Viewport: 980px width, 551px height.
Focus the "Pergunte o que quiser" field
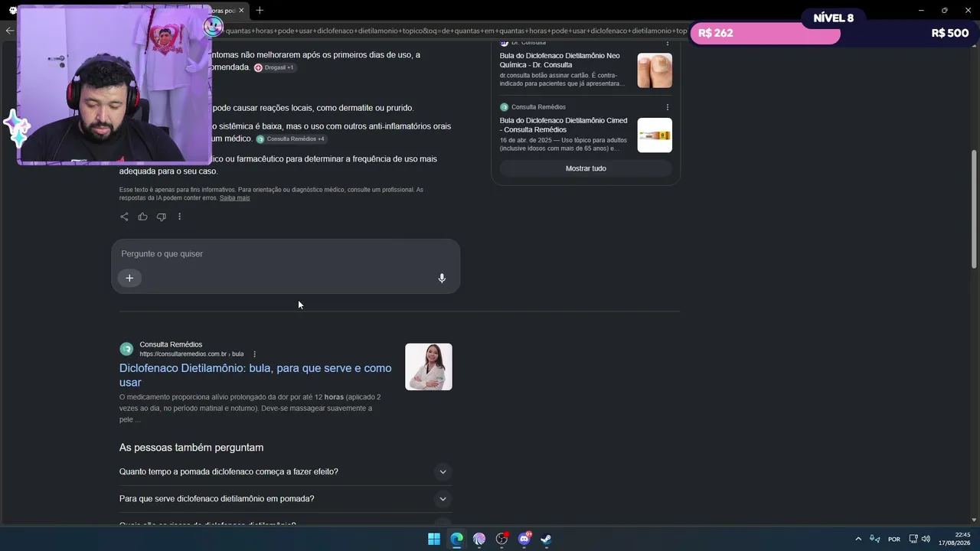[286, 253]
